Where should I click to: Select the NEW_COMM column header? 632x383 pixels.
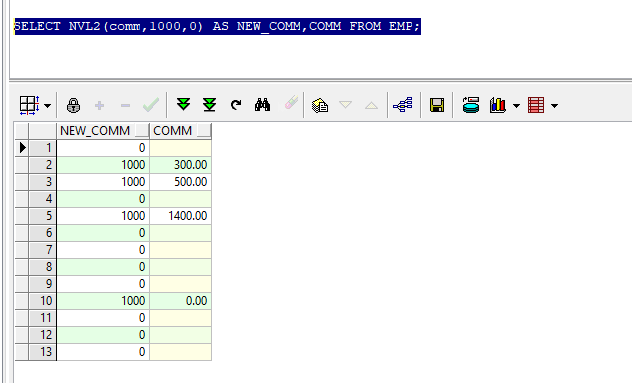pyautogui.click(x=102, y=131)
